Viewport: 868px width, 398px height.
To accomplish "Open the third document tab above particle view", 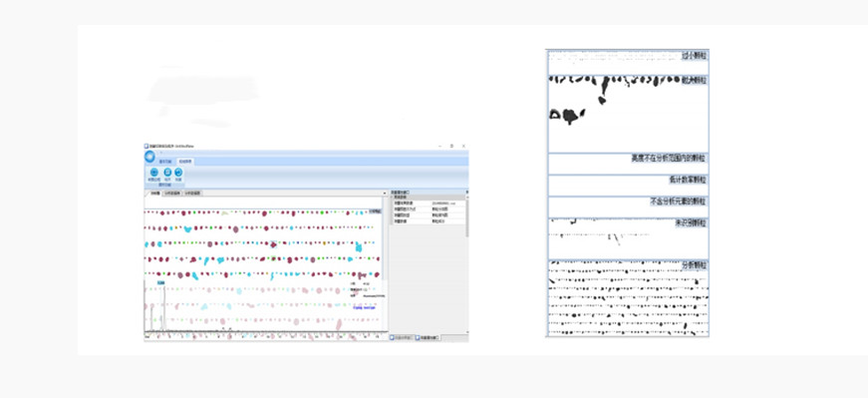I will [x=192, y=194].
